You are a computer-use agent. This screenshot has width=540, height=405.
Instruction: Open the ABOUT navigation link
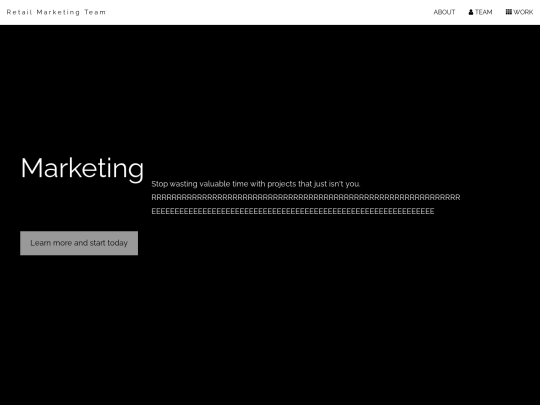click(444, 12)
